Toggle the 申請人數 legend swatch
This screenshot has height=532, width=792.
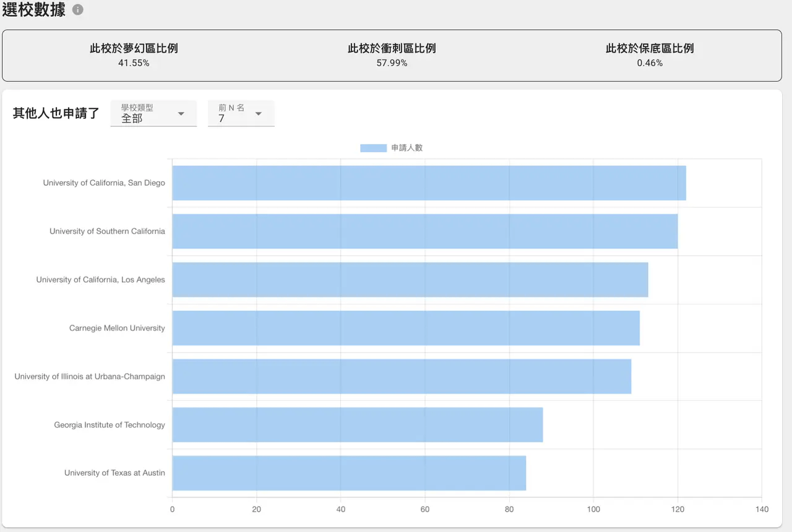(x=373, y=148)
